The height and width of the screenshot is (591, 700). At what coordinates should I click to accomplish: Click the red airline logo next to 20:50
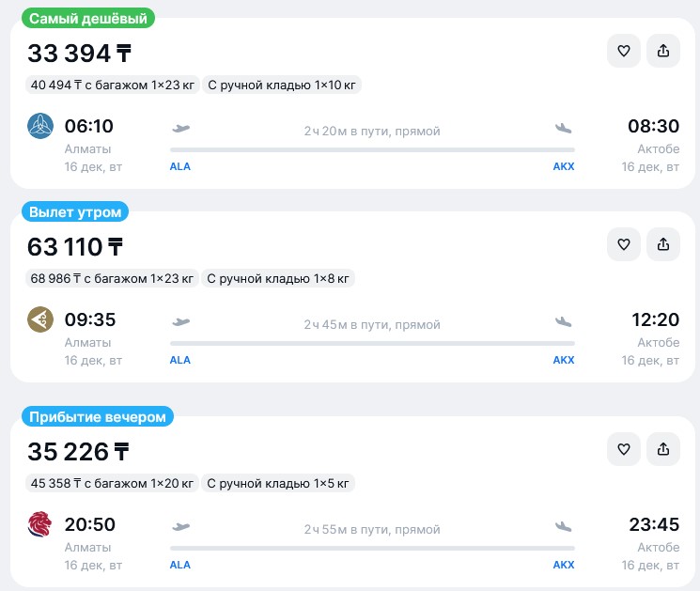point(41,524)
